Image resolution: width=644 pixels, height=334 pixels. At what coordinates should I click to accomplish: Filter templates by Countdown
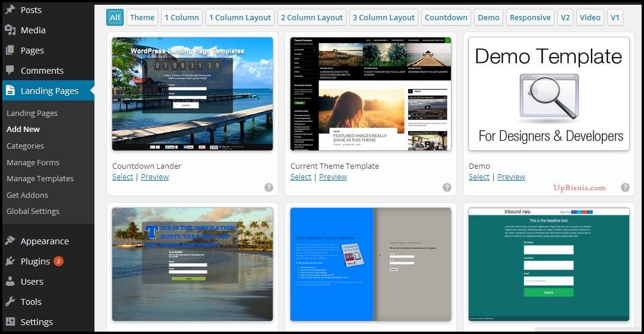tap(446, 17)
